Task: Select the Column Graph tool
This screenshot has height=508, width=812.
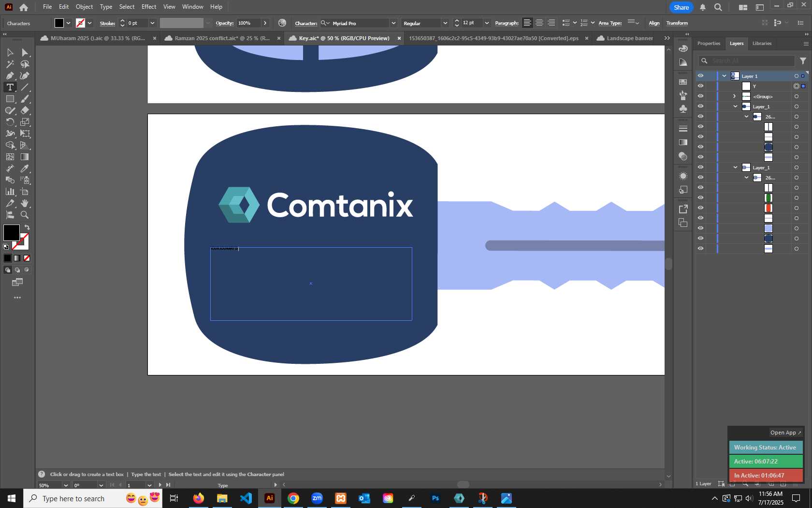Action: point(10,192)
